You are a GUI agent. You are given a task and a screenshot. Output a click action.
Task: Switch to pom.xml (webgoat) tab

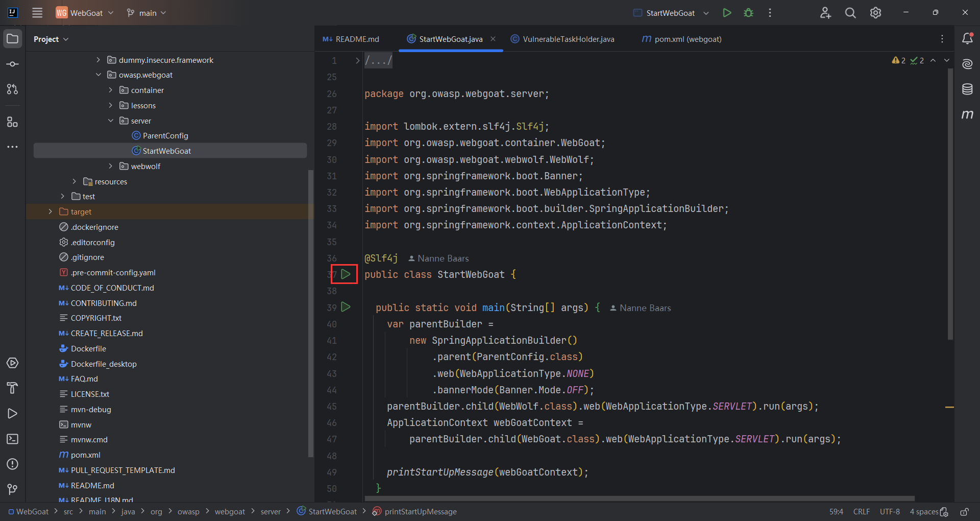tap(682, 39)
